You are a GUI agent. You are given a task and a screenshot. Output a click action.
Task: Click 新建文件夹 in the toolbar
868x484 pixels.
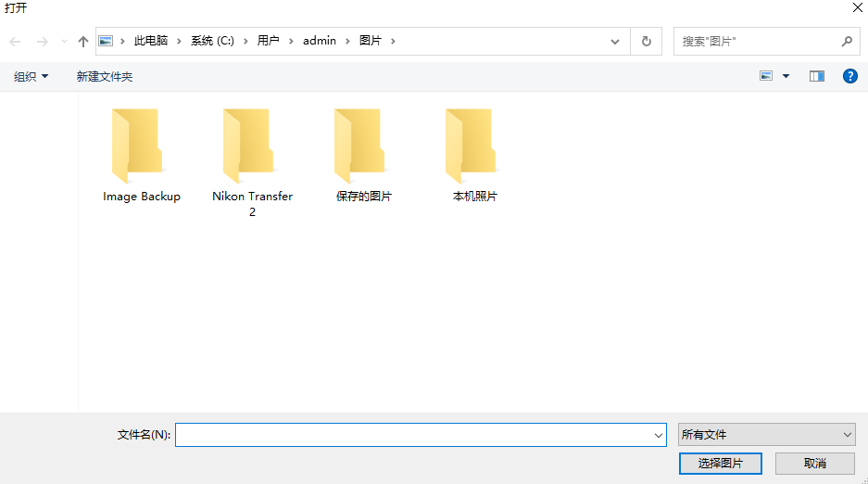click(x=105, y=76)
